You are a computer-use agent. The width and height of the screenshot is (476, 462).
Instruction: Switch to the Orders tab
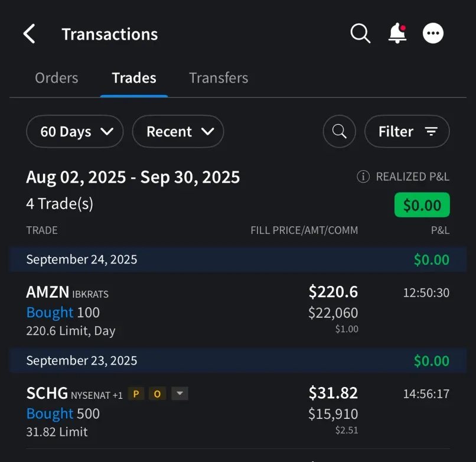(57, 78)
